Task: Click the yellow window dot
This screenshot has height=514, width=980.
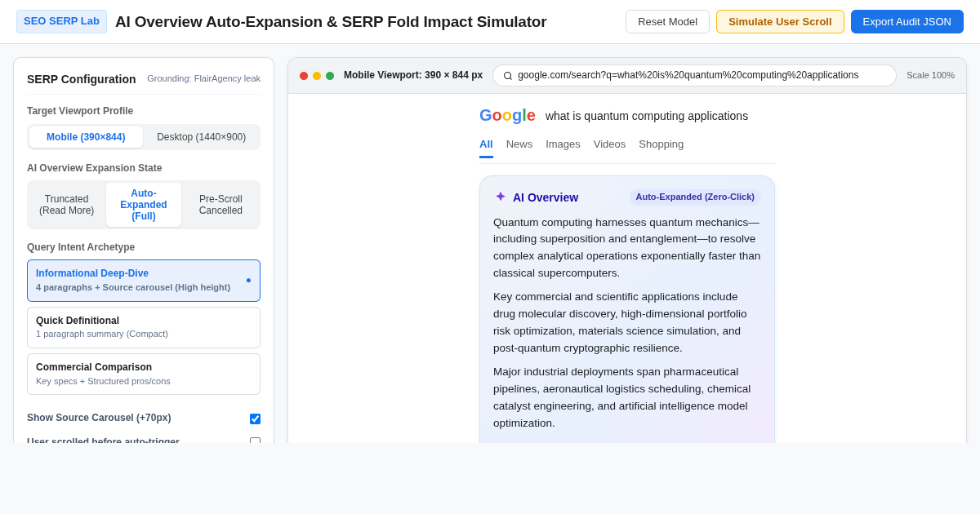Action: click(317, 76)
